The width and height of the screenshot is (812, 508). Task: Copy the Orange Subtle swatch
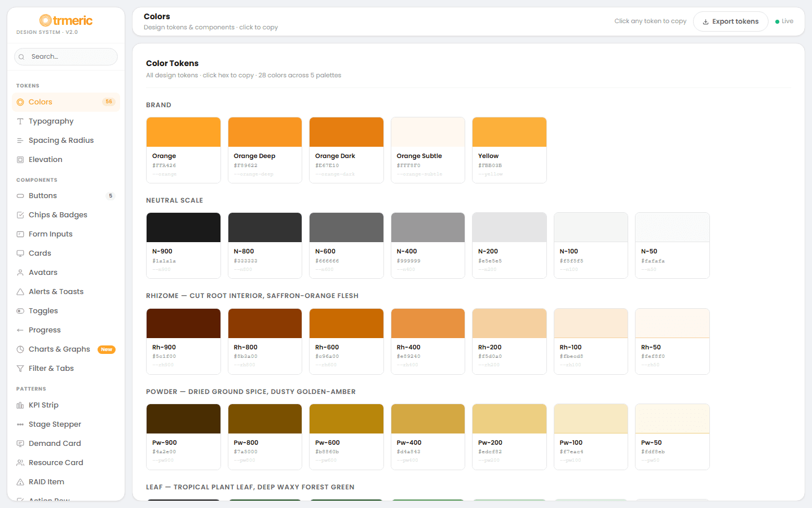click(428, 150)
